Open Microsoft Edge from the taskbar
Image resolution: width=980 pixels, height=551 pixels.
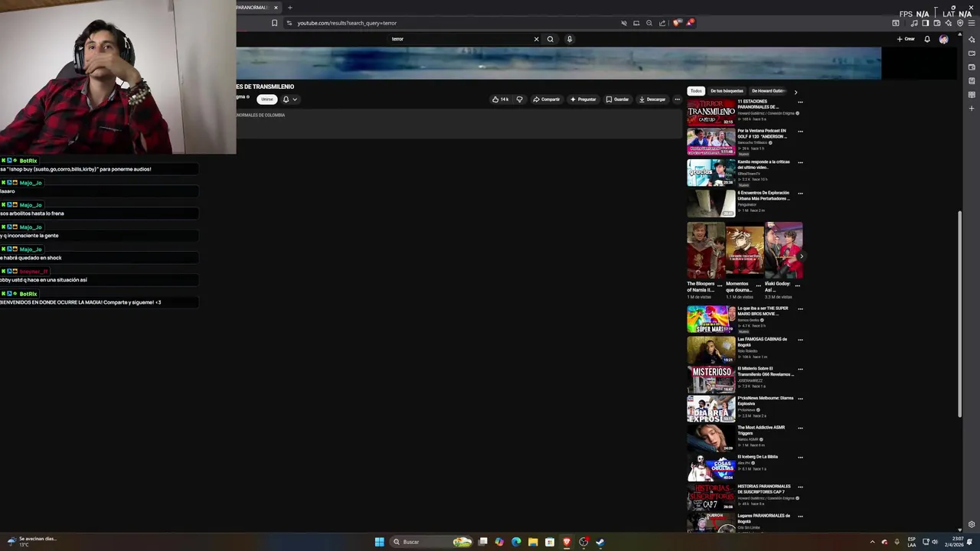(x=516, y=542)
